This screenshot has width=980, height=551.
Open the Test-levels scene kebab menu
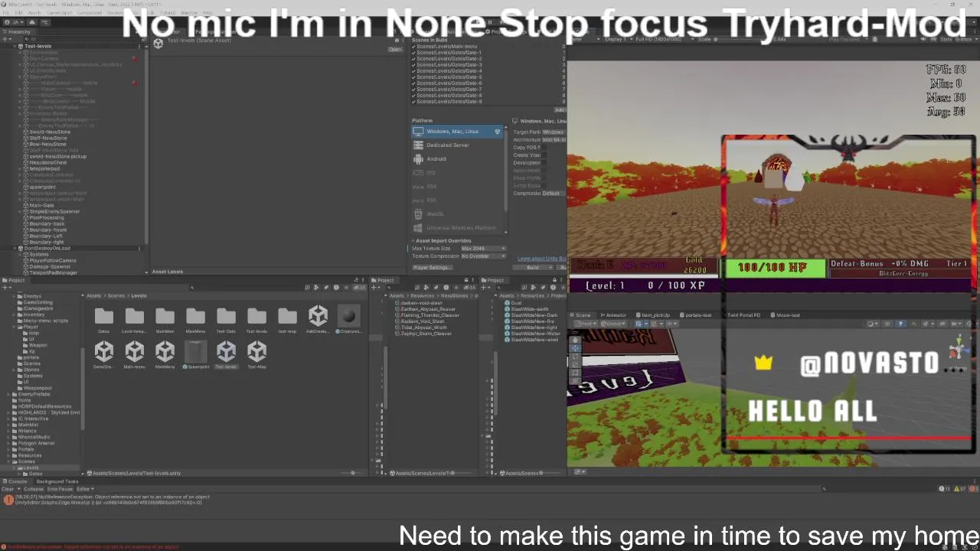(x=140, y=46)
